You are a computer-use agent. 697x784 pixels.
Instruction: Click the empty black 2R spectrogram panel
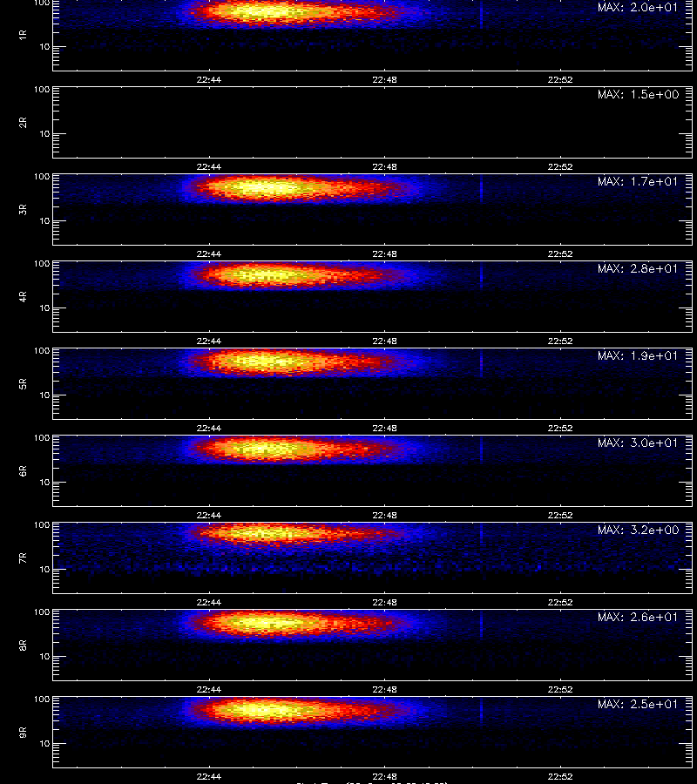point(373,123)
